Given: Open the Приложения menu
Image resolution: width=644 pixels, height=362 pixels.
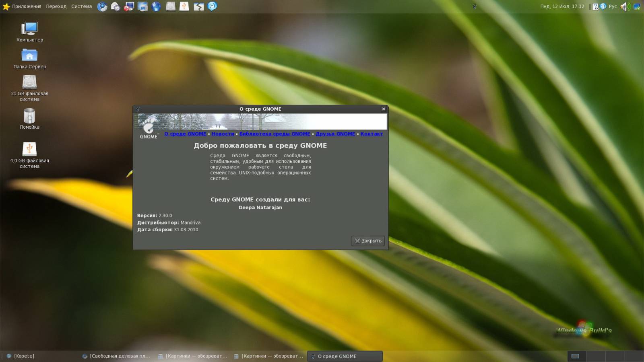Looking at the screenshot, I should click(x=27, y=6).
